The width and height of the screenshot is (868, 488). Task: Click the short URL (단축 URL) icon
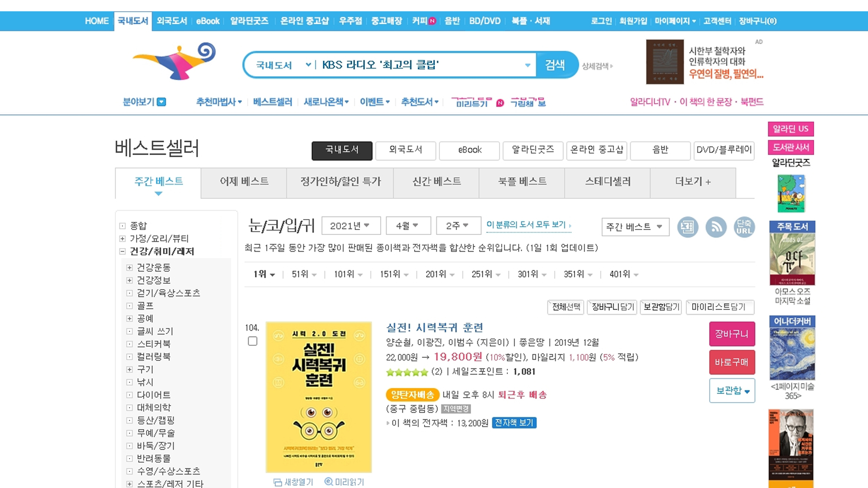click(x=744, y=227)
